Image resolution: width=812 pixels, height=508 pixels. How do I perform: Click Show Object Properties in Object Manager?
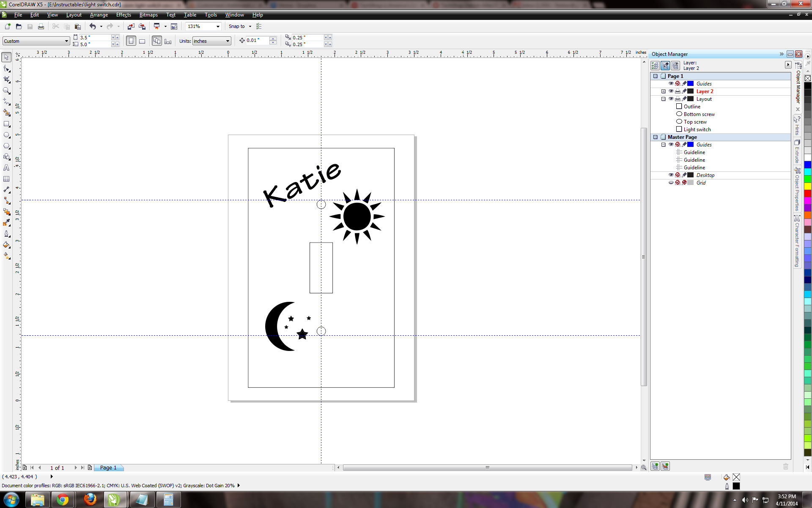click(x=655, y=65)
